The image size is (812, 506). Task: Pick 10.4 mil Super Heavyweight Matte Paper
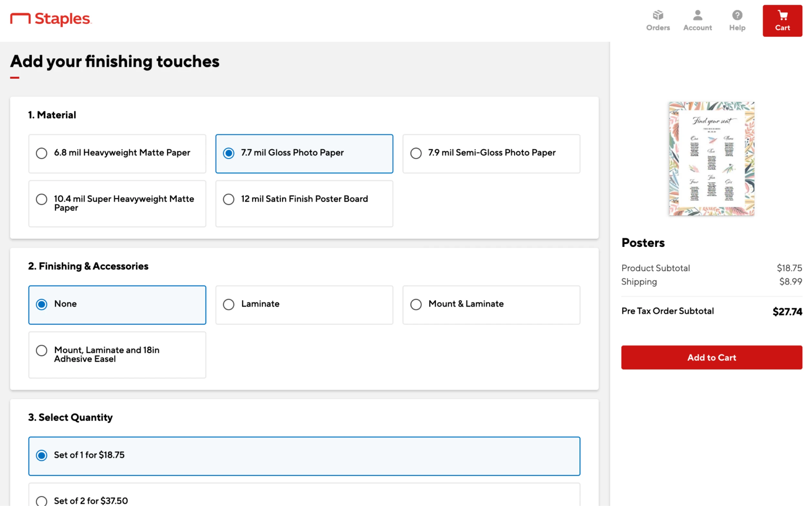(x=42, y=199)
